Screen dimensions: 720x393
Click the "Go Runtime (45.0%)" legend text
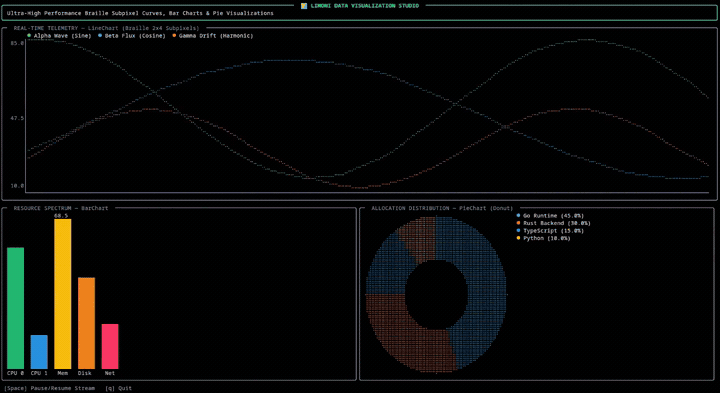(x=553, y=215)
